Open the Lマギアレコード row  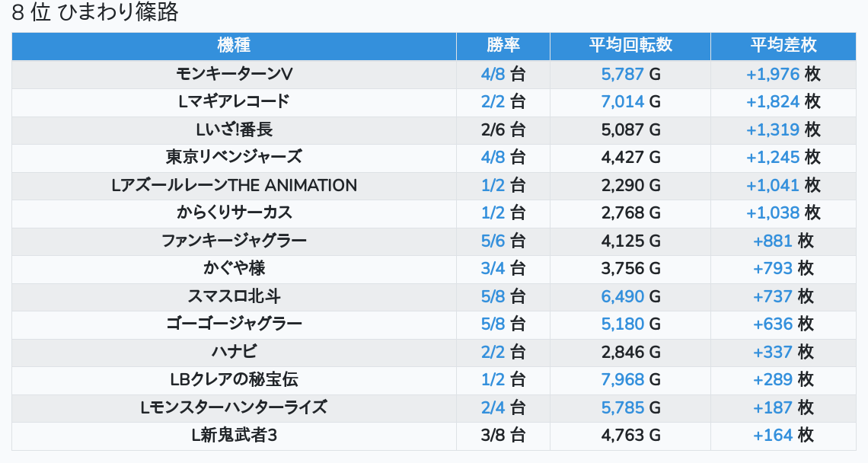[234, 101]
